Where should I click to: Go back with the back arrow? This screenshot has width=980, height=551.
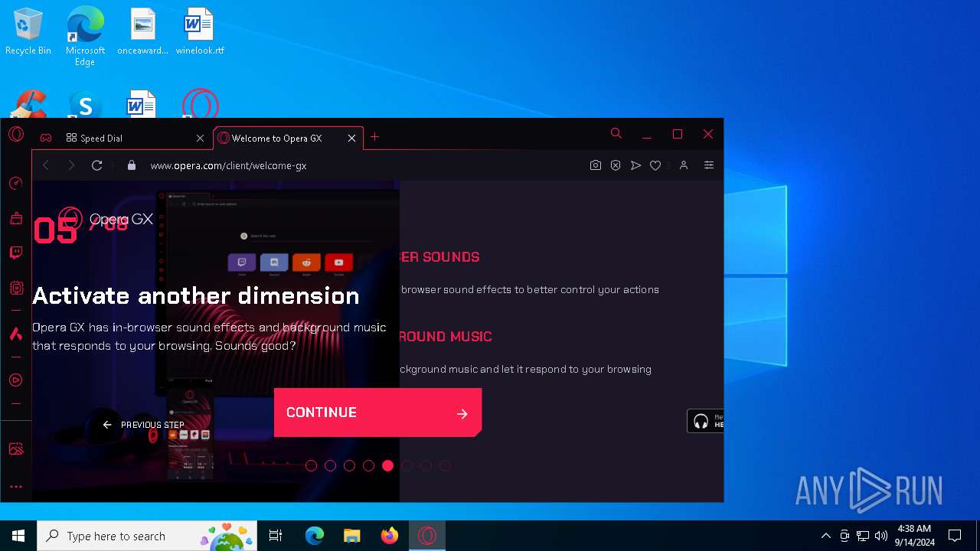pos(46,165)
